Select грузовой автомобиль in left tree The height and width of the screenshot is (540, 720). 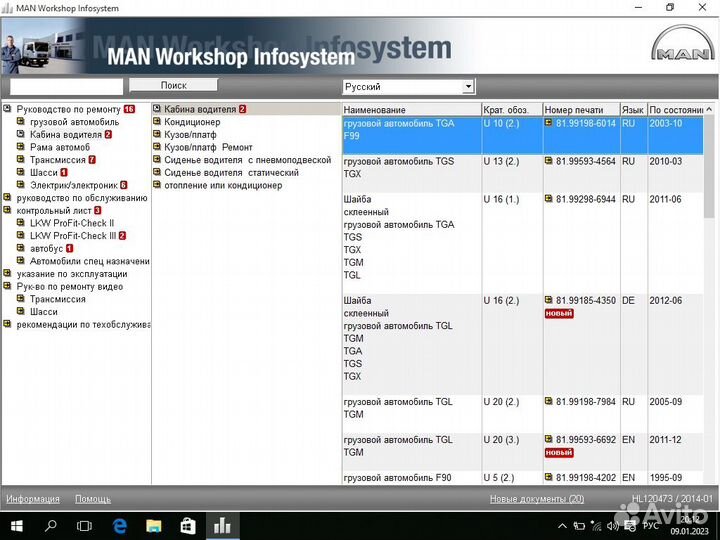(x=74, y=122)
